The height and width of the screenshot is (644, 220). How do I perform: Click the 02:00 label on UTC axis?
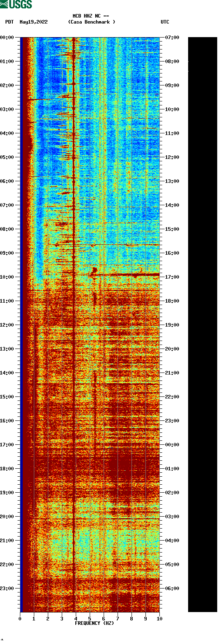pos(172,493)
